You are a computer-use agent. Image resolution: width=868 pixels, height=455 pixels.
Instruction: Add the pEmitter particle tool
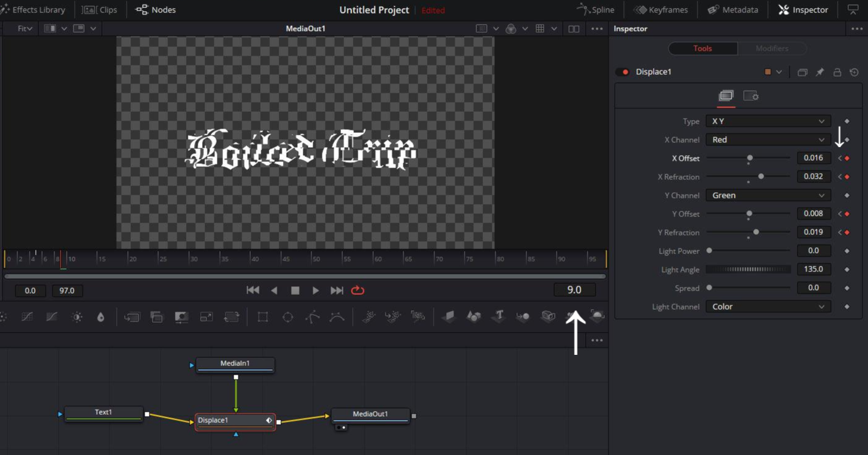click(368, 317)
